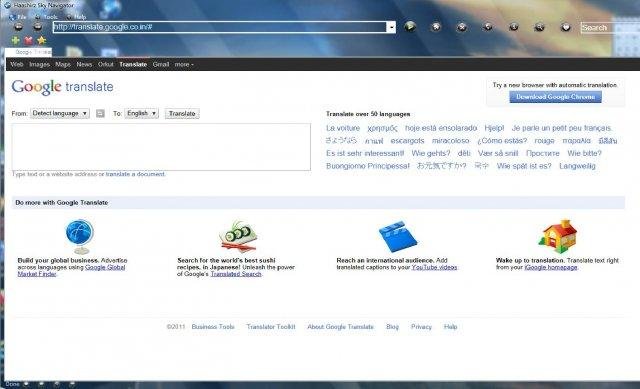Open the iGoogle homepage link
This screenshot has height=389, width=640.
[x=551, y=267]
